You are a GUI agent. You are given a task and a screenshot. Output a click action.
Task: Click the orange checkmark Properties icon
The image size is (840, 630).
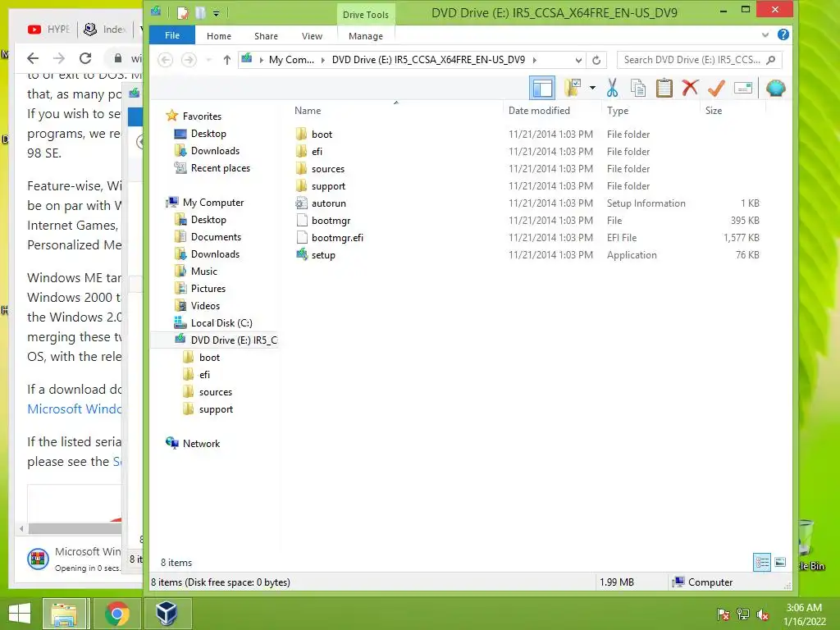[716, 88]
